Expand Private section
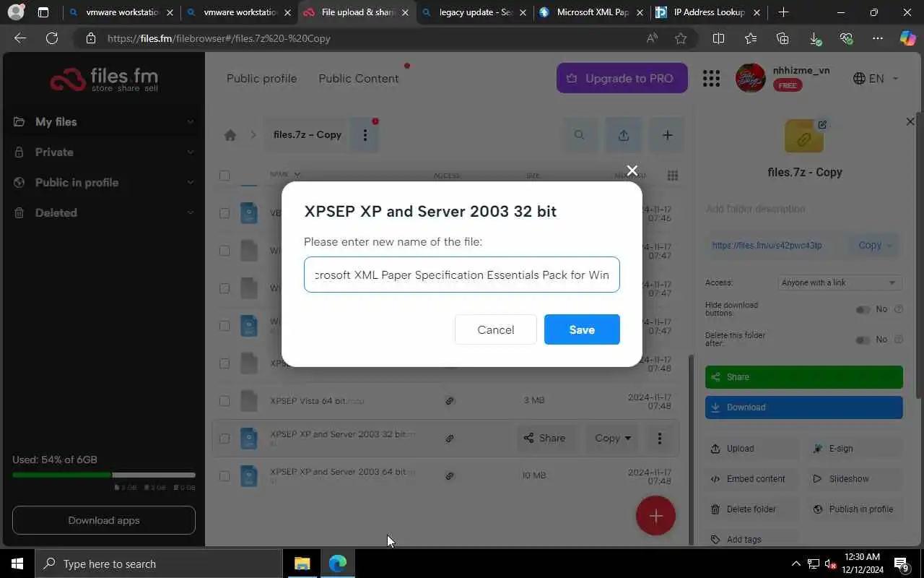924x578 pixels. [x=103, y=152]
